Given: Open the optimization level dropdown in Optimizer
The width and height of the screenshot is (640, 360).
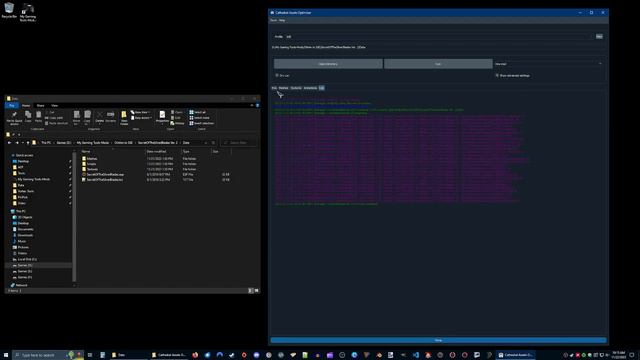Looking at the screenshot, I should [549, 64].
